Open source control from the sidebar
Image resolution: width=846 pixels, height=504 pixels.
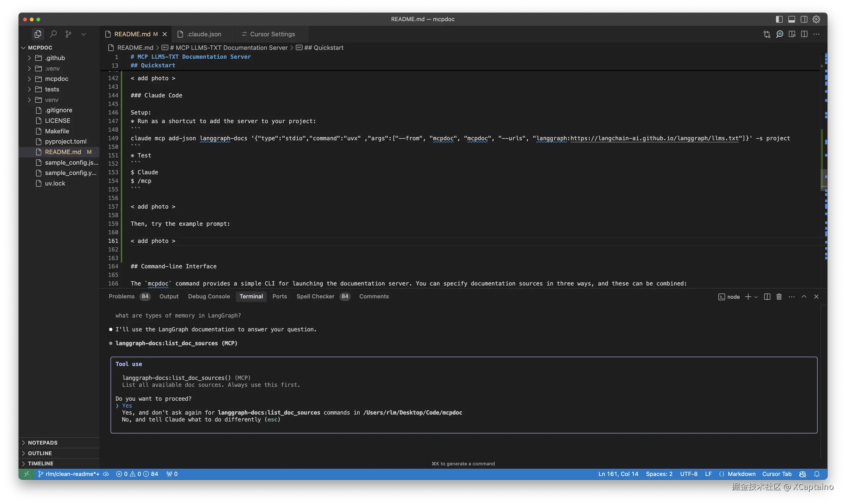68,34
